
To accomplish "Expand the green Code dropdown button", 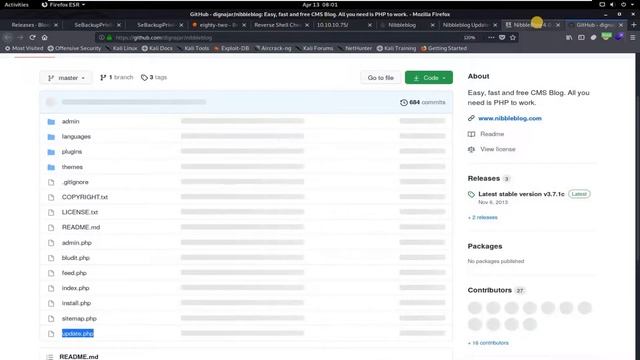I will coord(429,78).
